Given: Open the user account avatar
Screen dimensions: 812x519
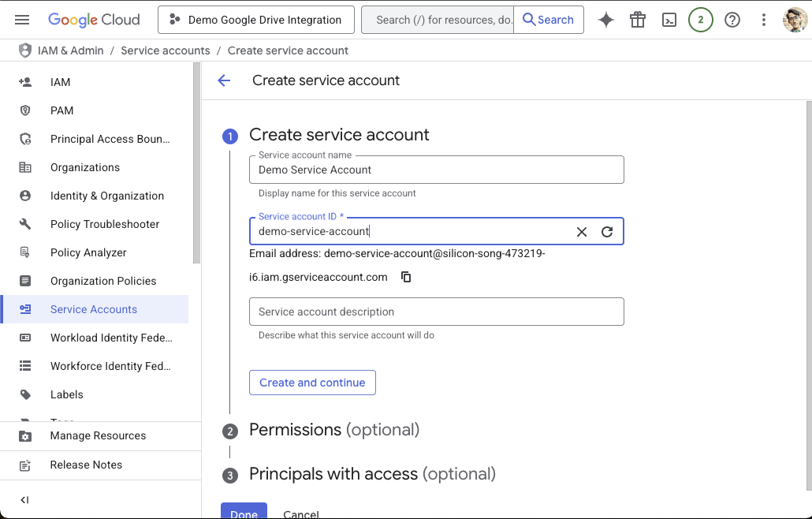Looking at the screenshot, I should pyautogui.click(x=795, y=20).
